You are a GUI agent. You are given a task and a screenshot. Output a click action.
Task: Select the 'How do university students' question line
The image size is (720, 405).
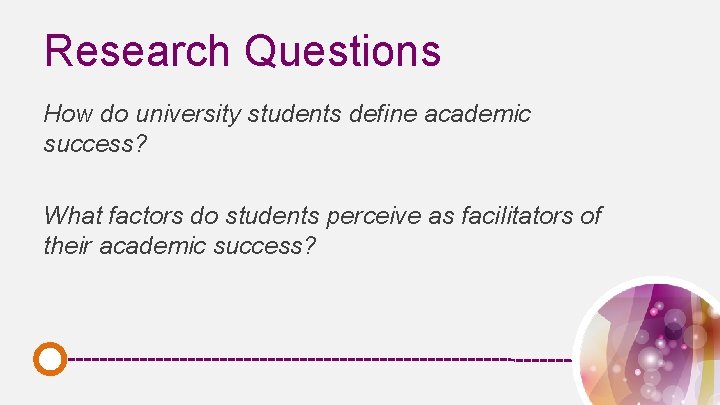click(287, 114)
